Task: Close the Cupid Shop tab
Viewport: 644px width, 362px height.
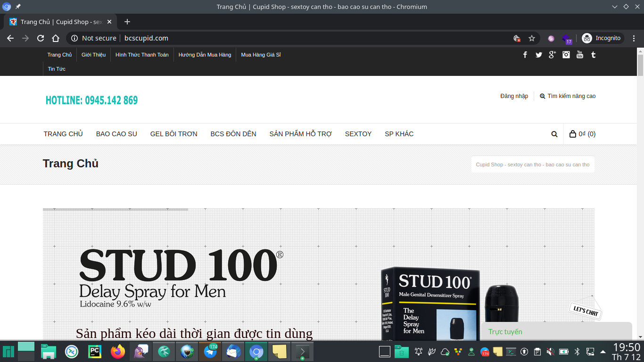Action: point(109,22)
